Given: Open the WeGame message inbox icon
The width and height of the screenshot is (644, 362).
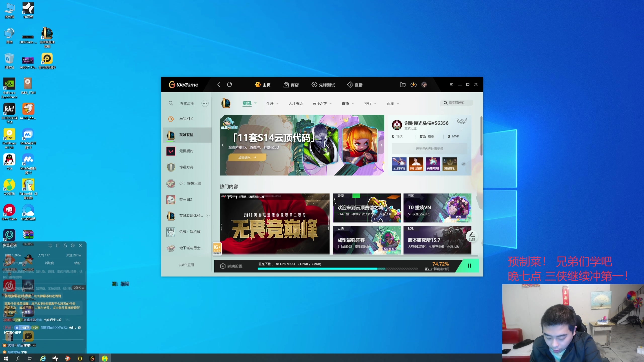Looking at the screenshot, I should pos(403,85).
